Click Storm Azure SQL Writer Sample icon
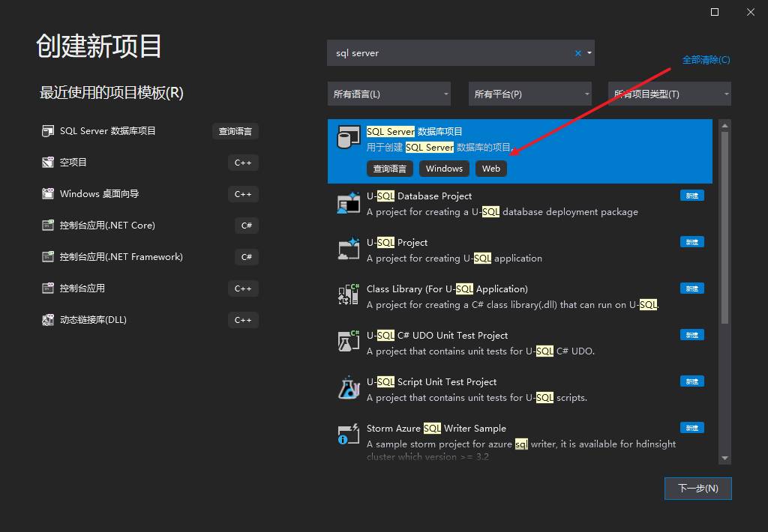Viewport: 768px width, 532px height. [348, 434]
